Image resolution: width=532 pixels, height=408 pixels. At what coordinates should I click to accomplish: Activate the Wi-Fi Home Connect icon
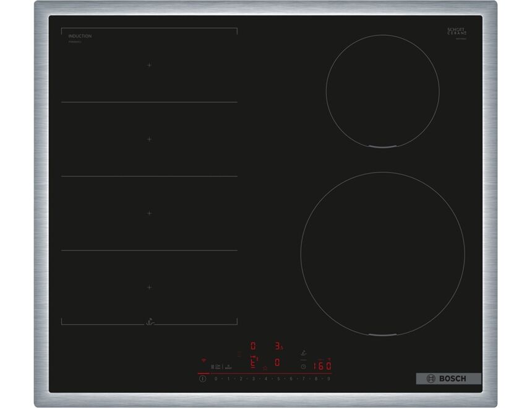pyautogui.click(x=204, y=360)
